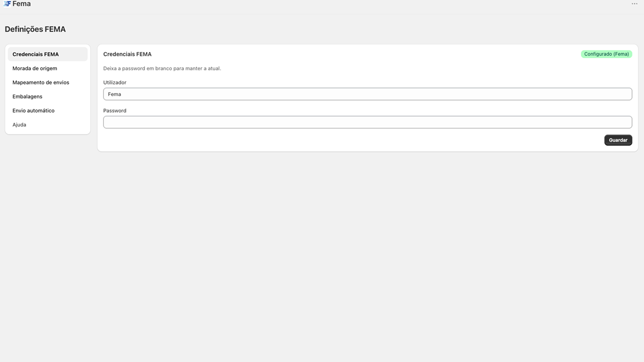Select Credenciais FEMA in the sidebar
Viewport: 644px width, 362px height.
coord(47,54)
